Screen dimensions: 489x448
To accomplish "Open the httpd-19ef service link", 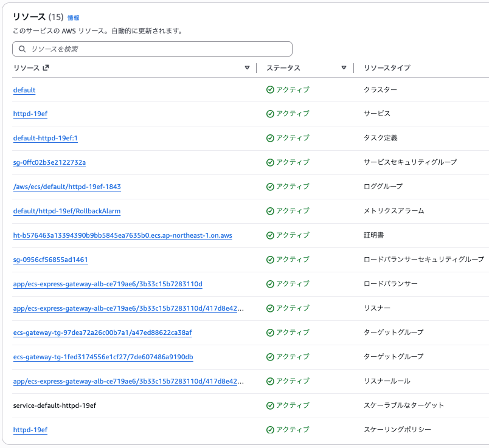I will (30, 114).
